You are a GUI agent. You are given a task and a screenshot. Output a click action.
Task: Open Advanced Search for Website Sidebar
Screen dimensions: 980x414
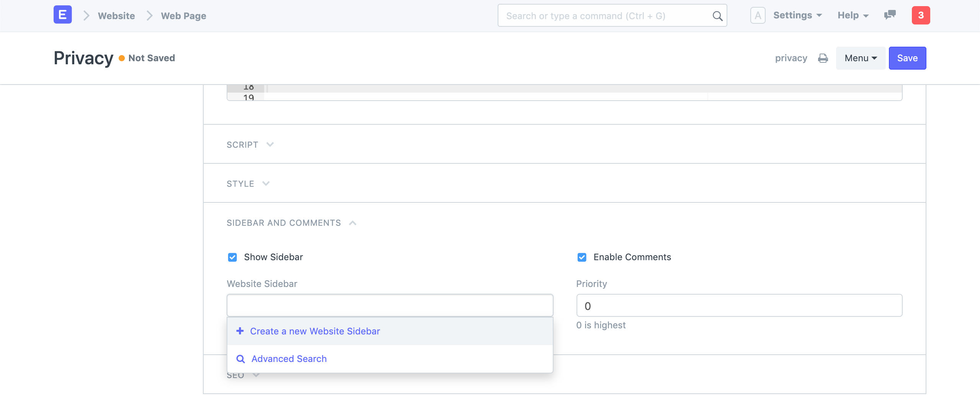click(289, 359)
